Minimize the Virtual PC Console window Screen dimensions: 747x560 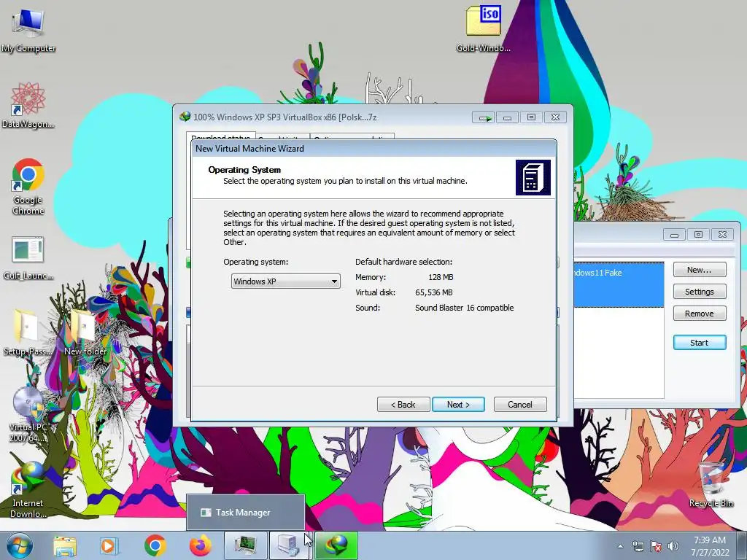pos(675,234)
